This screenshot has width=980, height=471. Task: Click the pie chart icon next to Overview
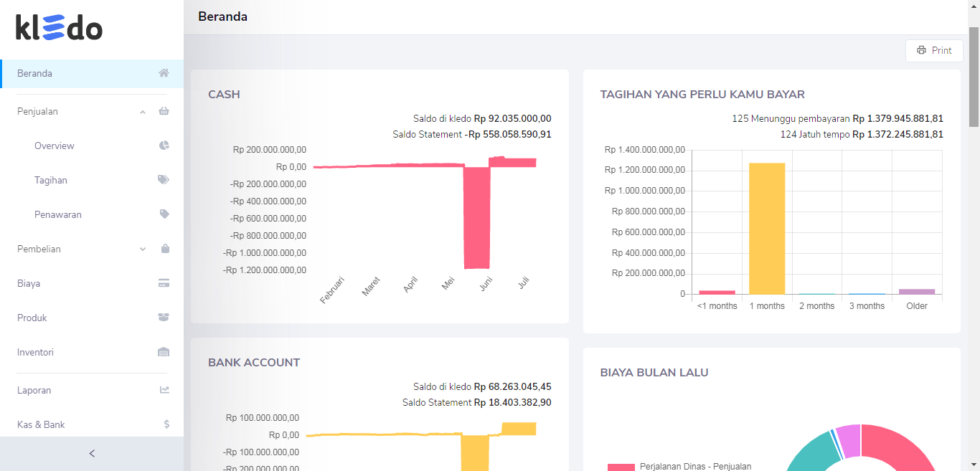point(164,146)
